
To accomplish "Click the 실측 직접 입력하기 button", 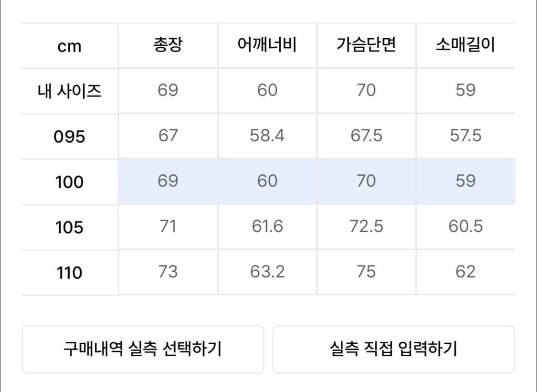I will [x=393, y=349].
